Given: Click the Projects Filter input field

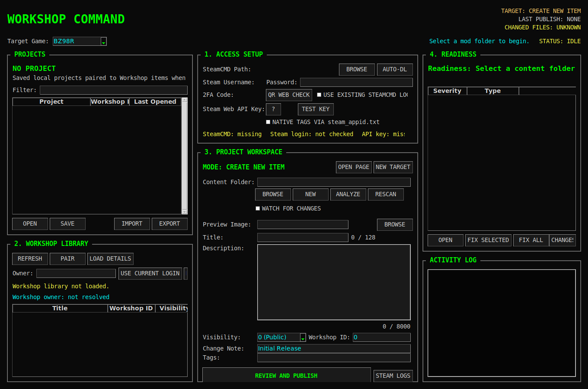Looking at the screenshot, I should pyautogui.click(x=114, y=90).
